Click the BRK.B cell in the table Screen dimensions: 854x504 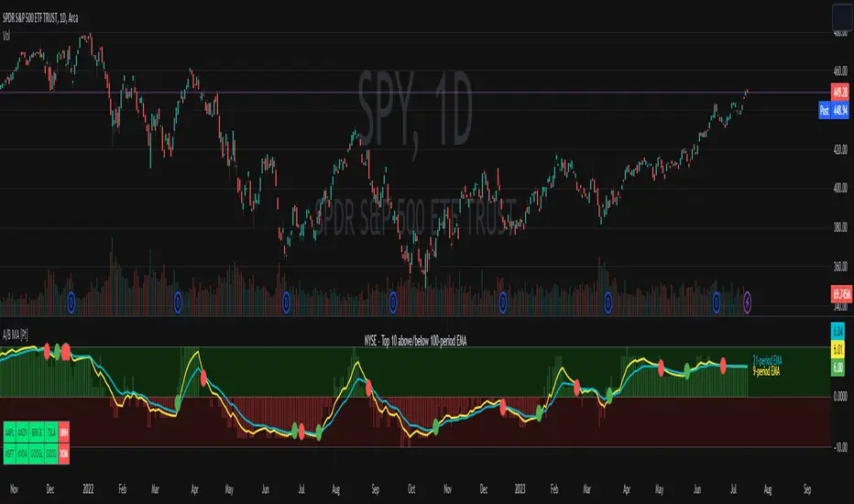tap(37, 433)
